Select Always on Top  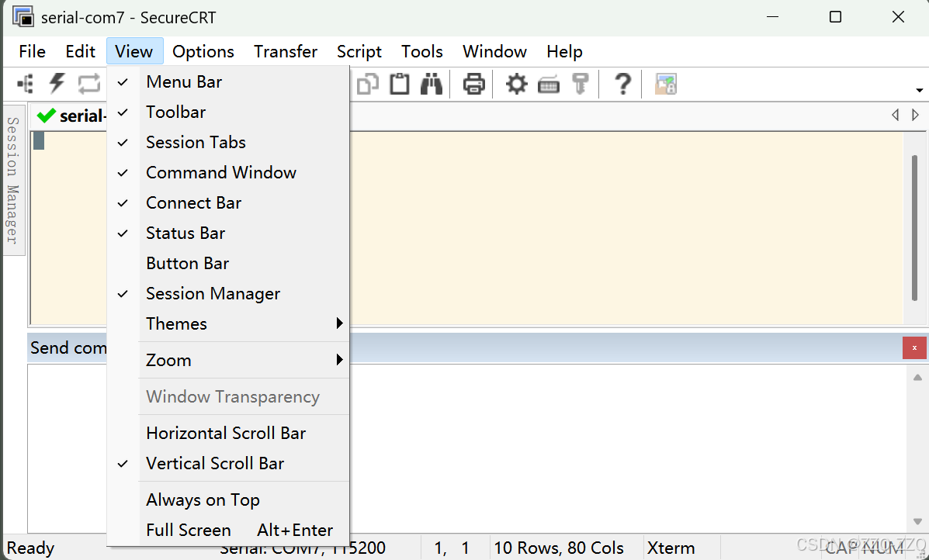pos(228,500)
